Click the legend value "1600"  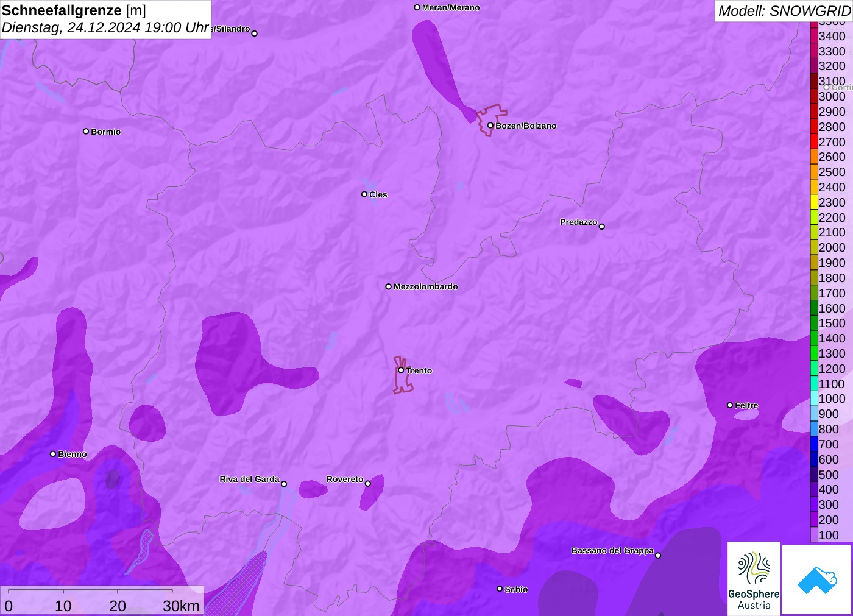point(832,308)
